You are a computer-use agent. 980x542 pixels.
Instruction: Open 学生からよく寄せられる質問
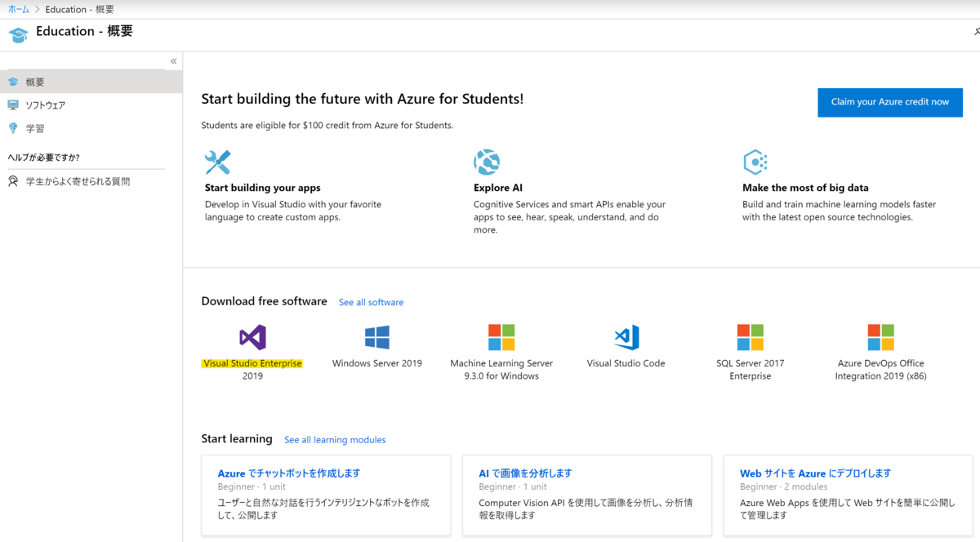coord(73,180)
